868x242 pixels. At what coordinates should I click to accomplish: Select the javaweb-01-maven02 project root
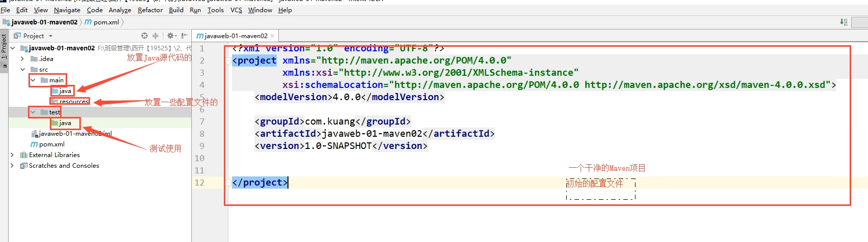pyautogui.click(x=62, y=48)
